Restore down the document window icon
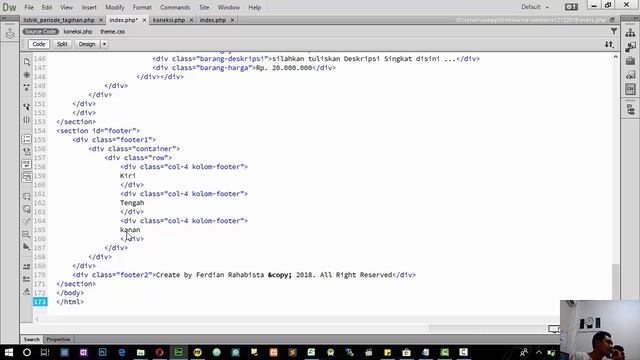The width and height of the screenshot is (640, 360). tap(612, 20)
